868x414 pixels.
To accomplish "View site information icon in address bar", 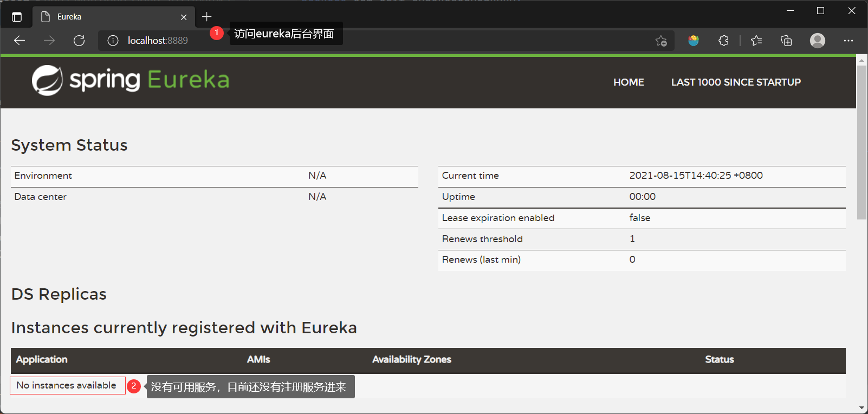I will [113, 41].
